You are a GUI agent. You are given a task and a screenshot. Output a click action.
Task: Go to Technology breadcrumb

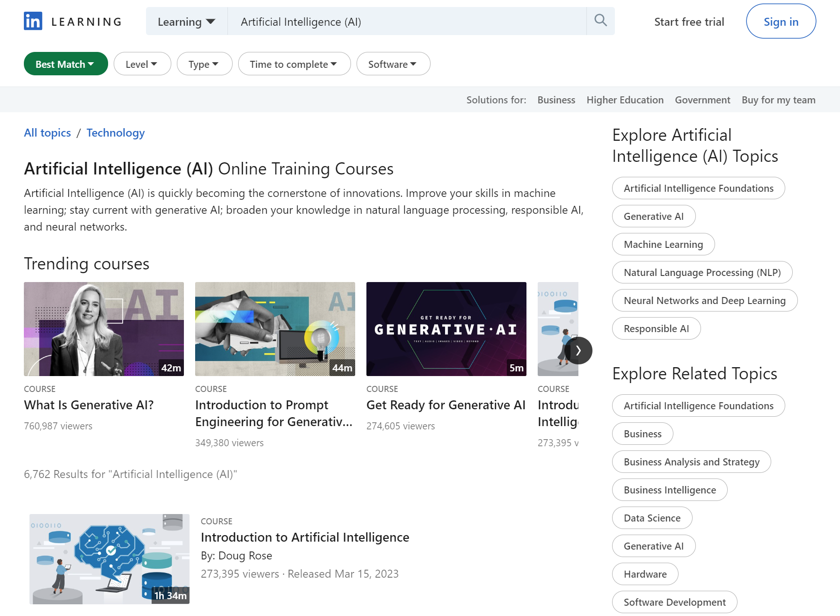116,133
